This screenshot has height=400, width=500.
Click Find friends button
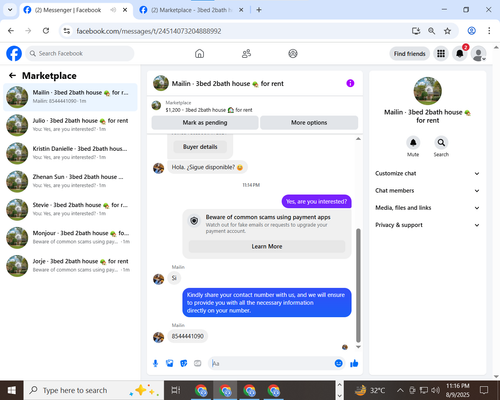click(409, 54)
